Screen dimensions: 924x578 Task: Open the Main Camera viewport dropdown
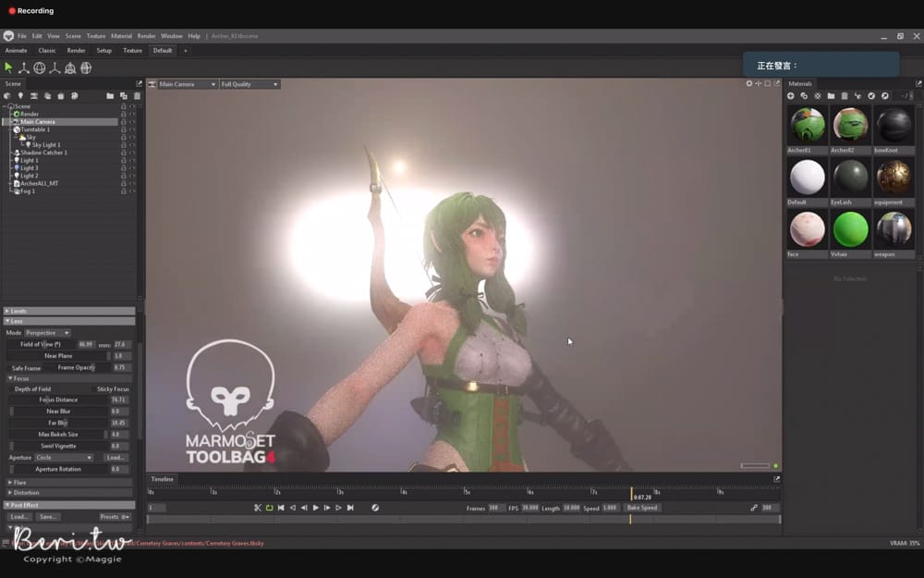pyautogui.click(x=187, y=84)
